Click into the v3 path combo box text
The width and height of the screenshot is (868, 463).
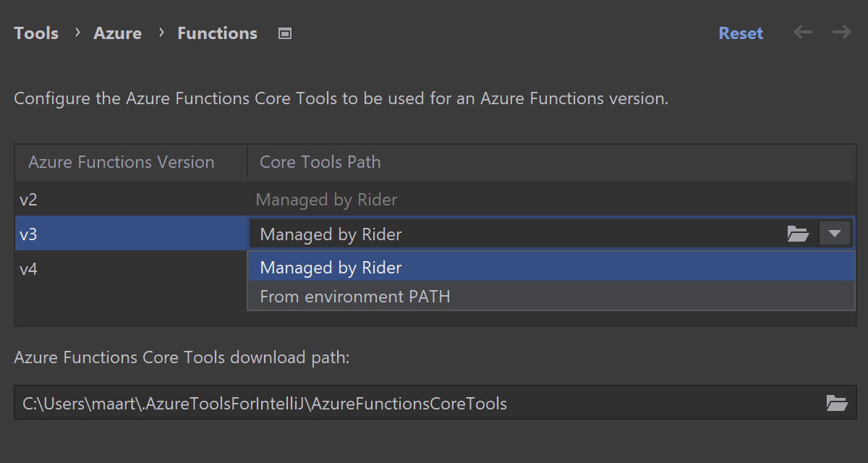click(506, 234)
